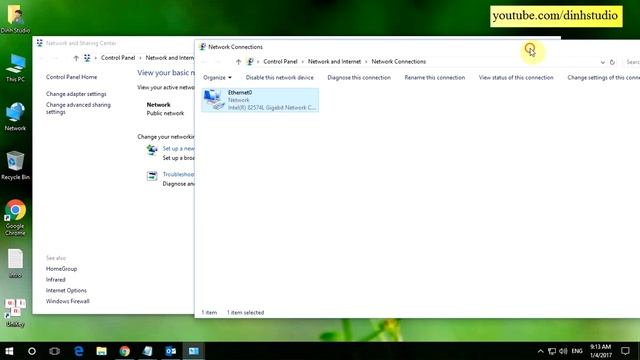Viewport: 640px width, 360px height.
Task: Open Windows Firewall link
Action: point(67,301)
